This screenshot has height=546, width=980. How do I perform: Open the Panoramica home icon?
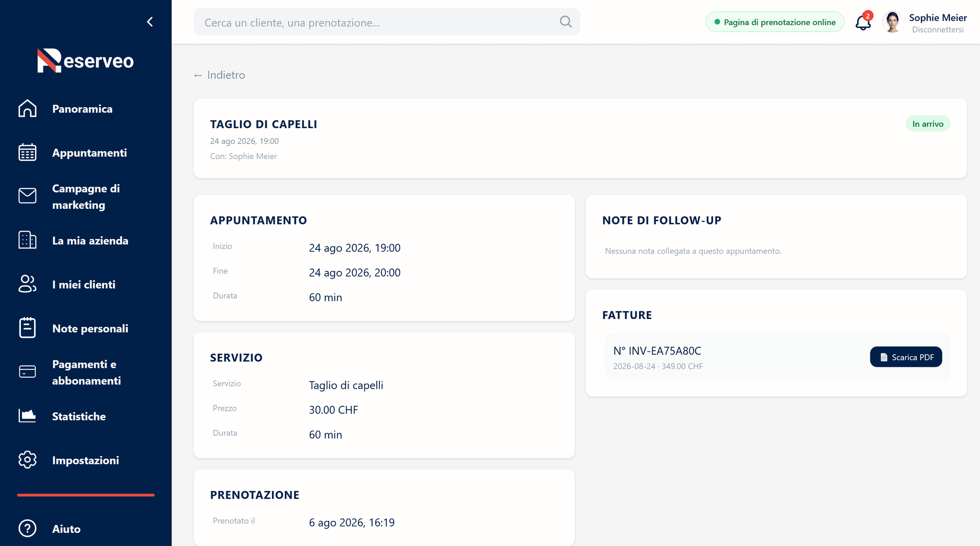click(28, 109)
